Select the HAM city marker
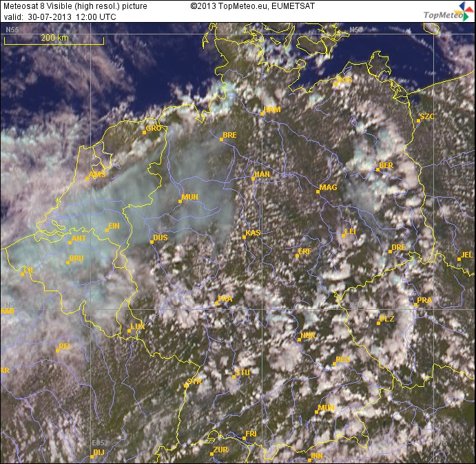Viewport: 476px width, 464px height. (262, 113)
